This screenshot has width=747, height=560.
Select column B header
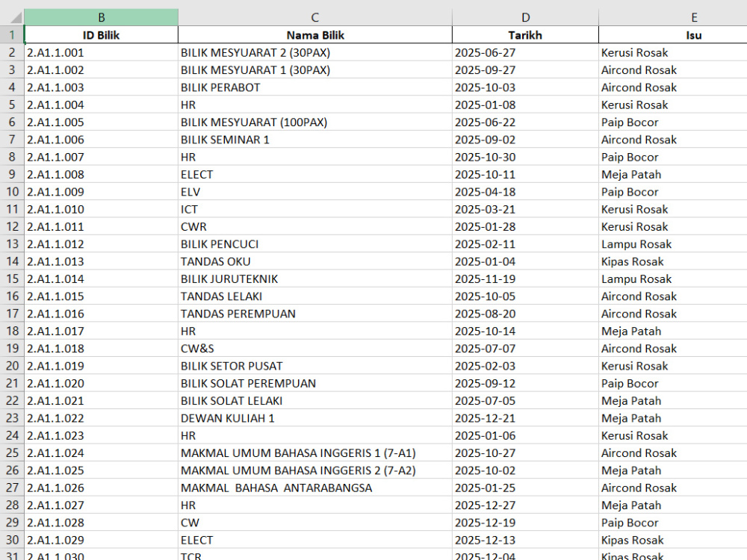pyautogui.click(x=101, y=18)
